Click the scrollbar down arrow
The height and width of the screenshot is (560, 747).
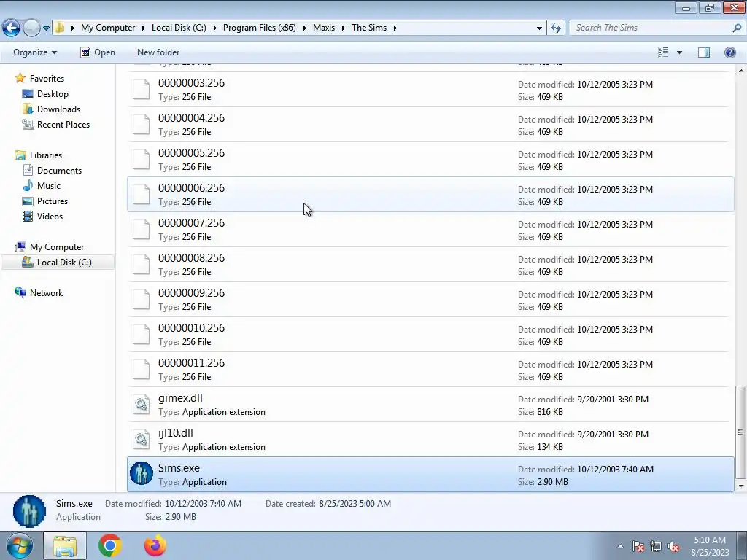(740, 486)
